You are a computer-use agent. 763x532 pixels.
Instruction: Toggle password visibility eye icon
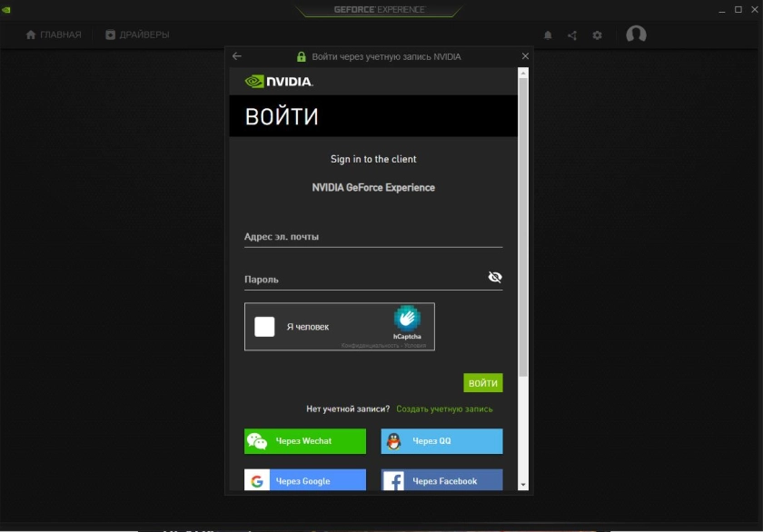[495, 278]
